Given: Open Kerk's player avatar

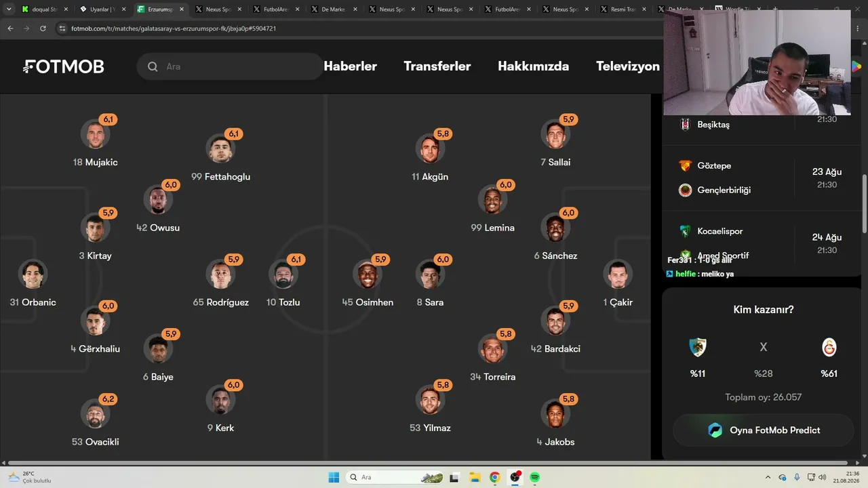Looking at the screenshot, I should point(221,400).
